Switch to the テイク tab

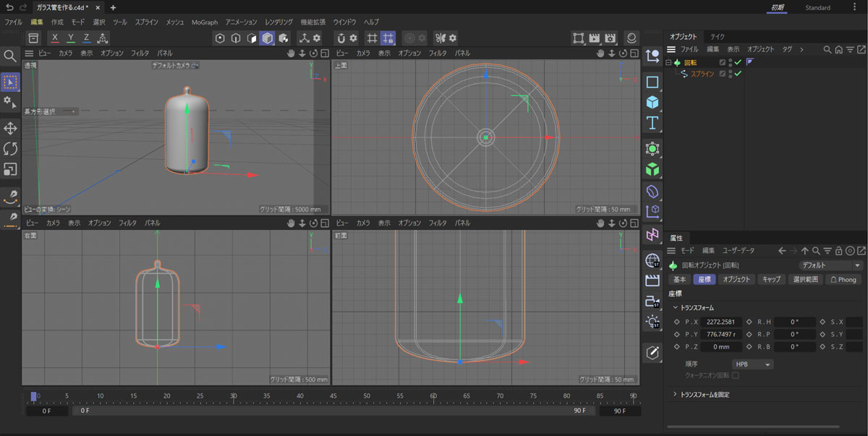(x=718, y=36)
